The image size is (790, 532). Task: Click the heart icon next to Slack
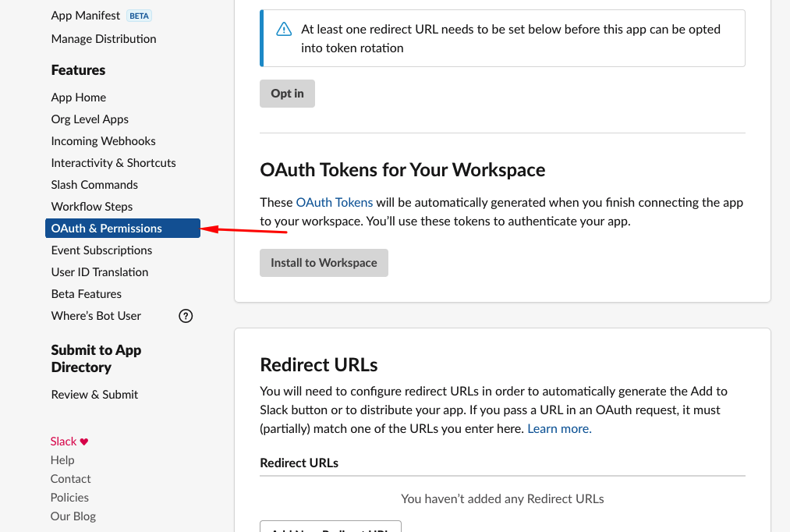[x=83, y=441]
